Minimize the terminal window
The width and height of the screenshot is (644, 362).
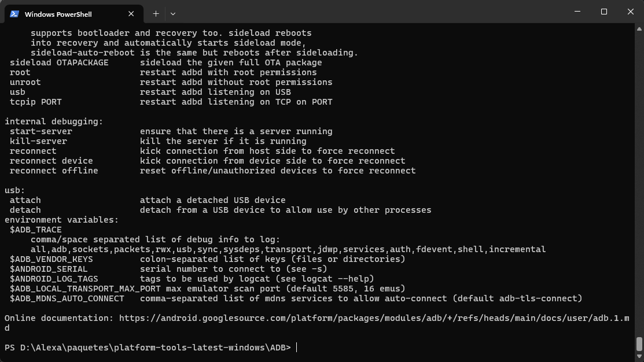pos(577,12)
